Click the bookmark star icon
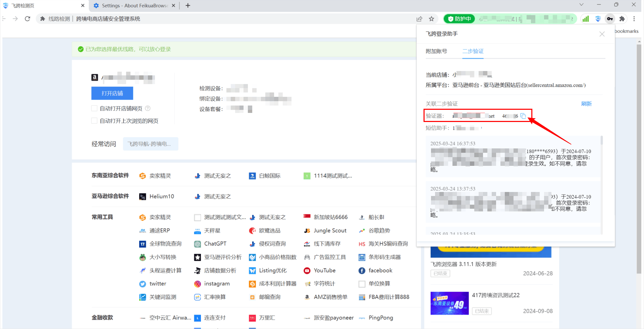Screen dimensions: 644x329 click(432, 19)
